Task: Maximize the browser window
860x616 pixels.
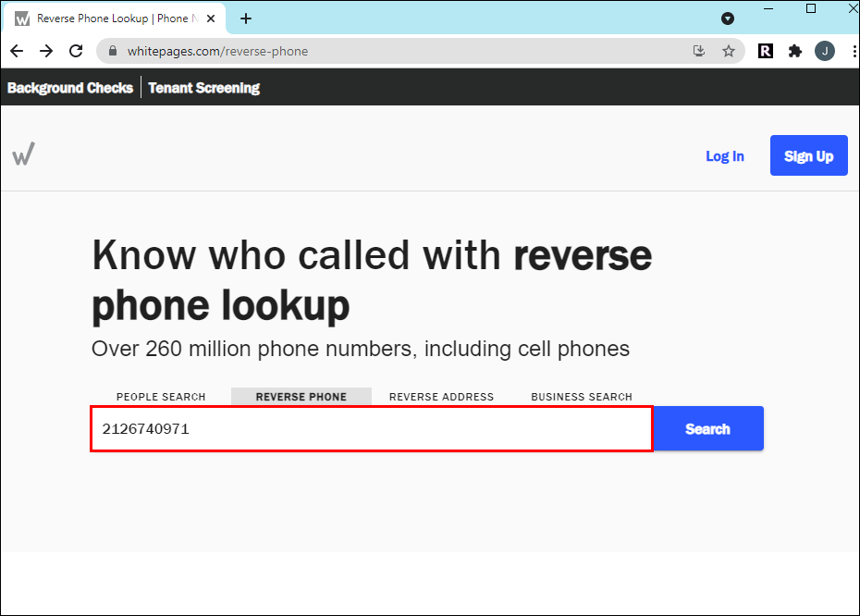Action: [x=811, y=8]
